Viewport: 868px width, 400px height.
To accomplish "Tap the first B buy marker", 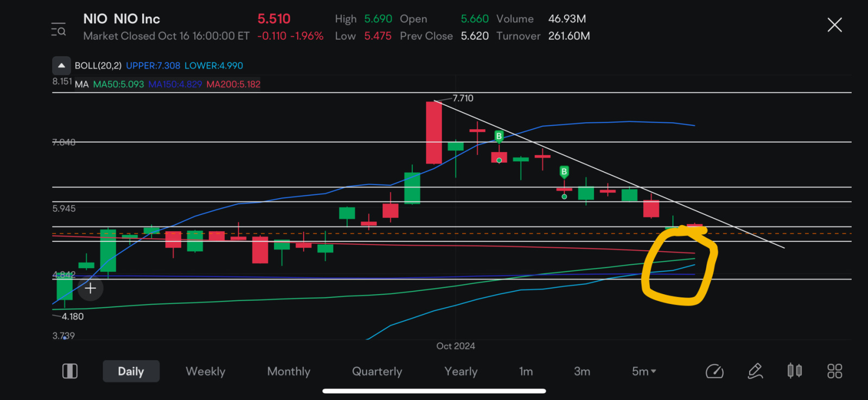I will (499, 136).
